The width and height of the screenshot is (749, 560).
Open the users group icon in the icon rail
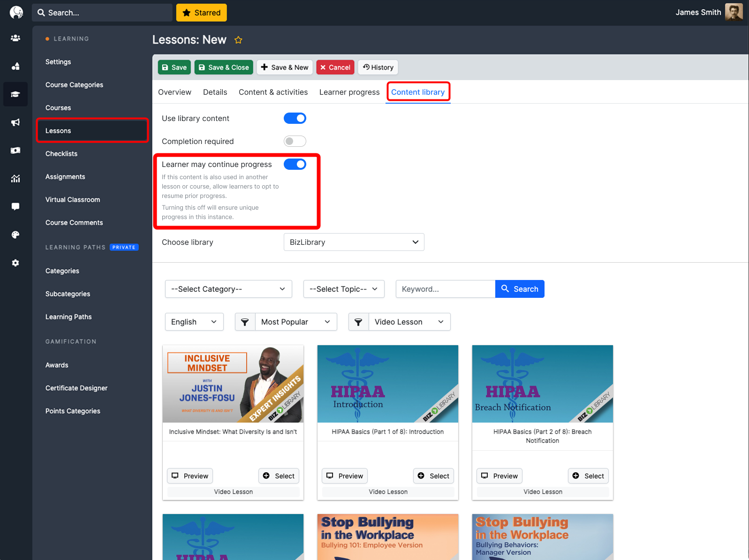pyautogui.click(x=15, y=38)
